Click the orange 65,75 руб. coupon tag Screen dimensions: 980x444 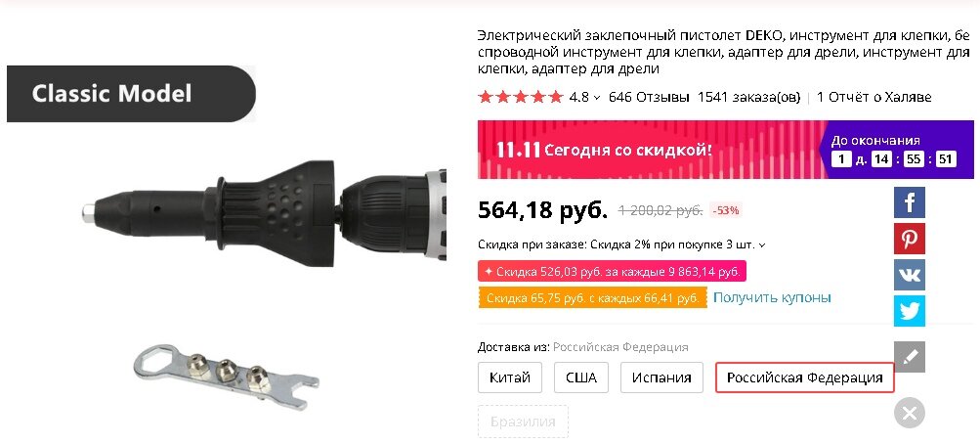click(592, 297)
